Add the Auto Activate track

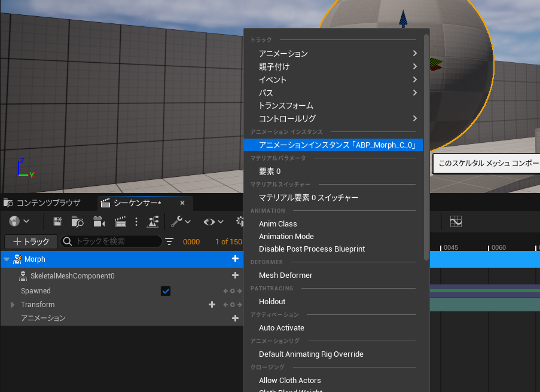coord(333,327)
